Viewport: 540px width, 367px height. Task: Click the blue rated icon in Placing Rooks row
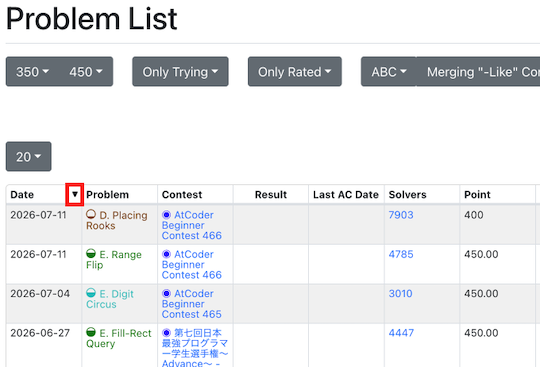click(x=166, y=215)
